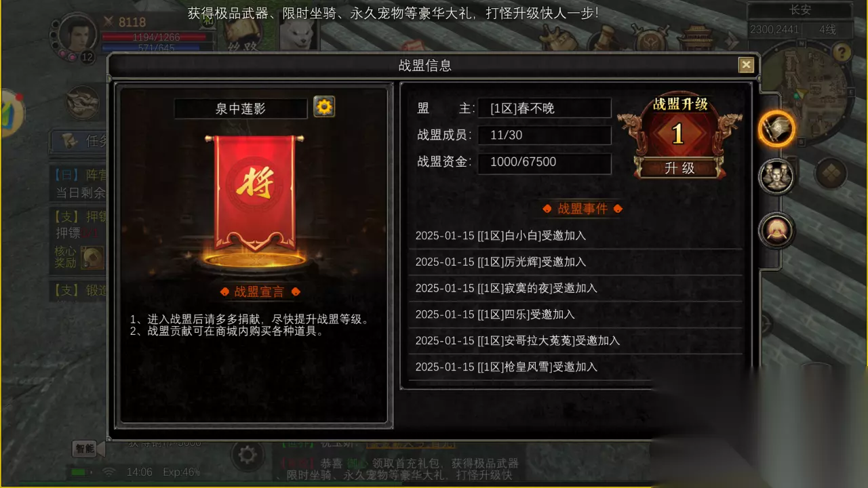
Task: Open the bottom settings gear icon
Action: 247,453
